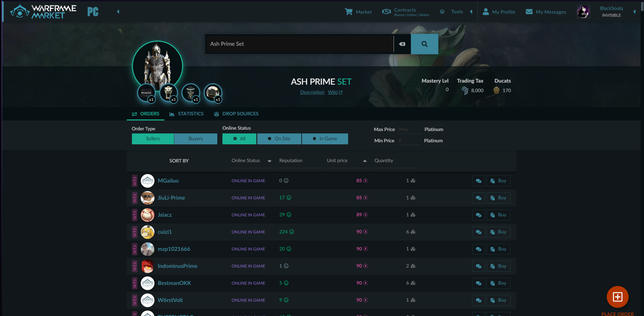Open MGailuo's profile
Image resolution: width=644 pixels, height=316 pixels.
[168, 181]
